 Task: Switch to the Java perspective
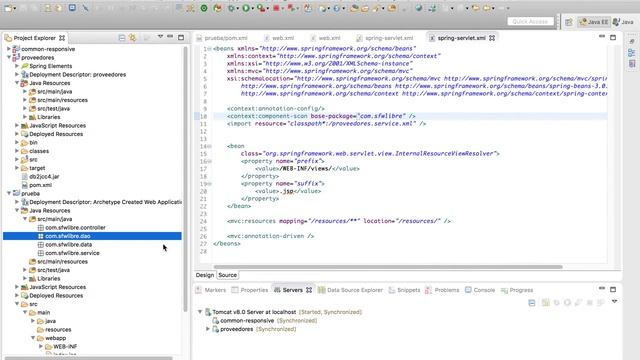pos(623,22)
